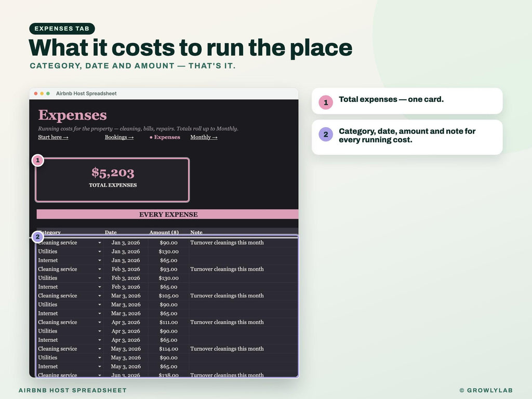Click the Note column header
Viewport: 532px width, 399px height.
pyautogui.click(x=196, y=232)
